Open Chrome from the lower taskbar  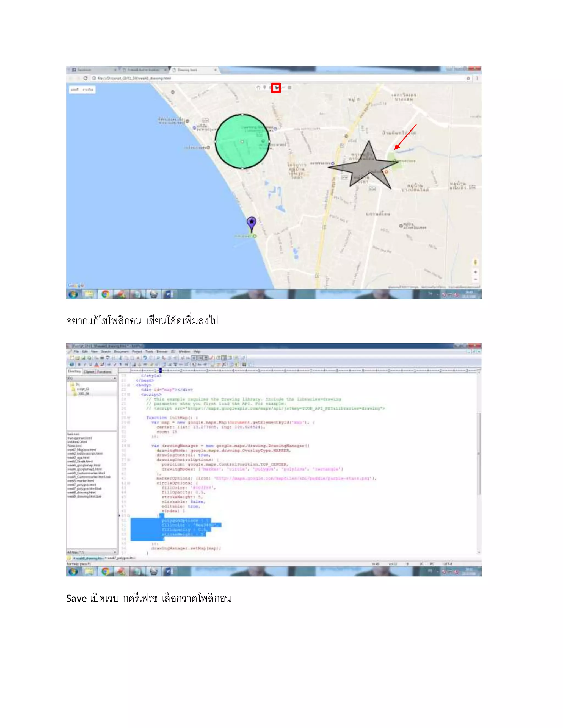(x=105, y=571)
